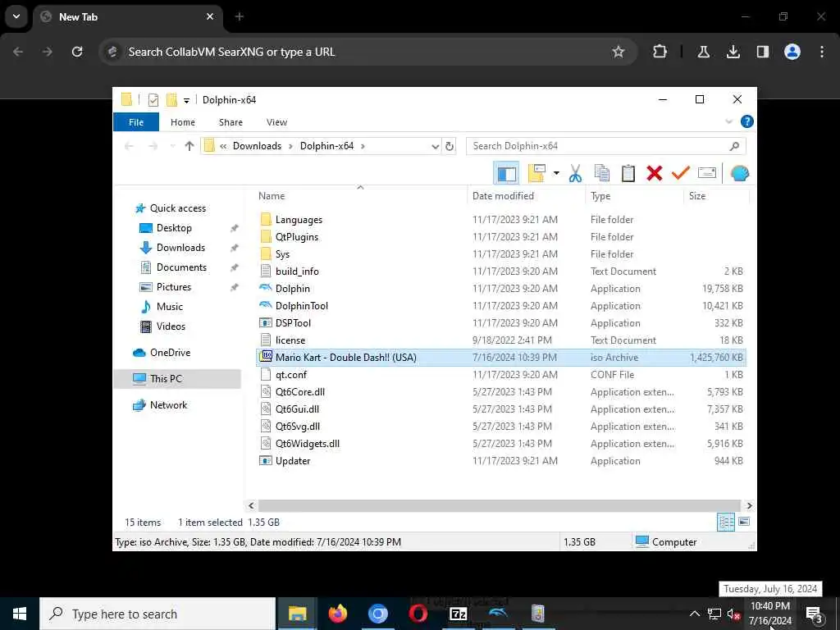Toggle the navigation pane toolbar icon

[x=506, y=174]
